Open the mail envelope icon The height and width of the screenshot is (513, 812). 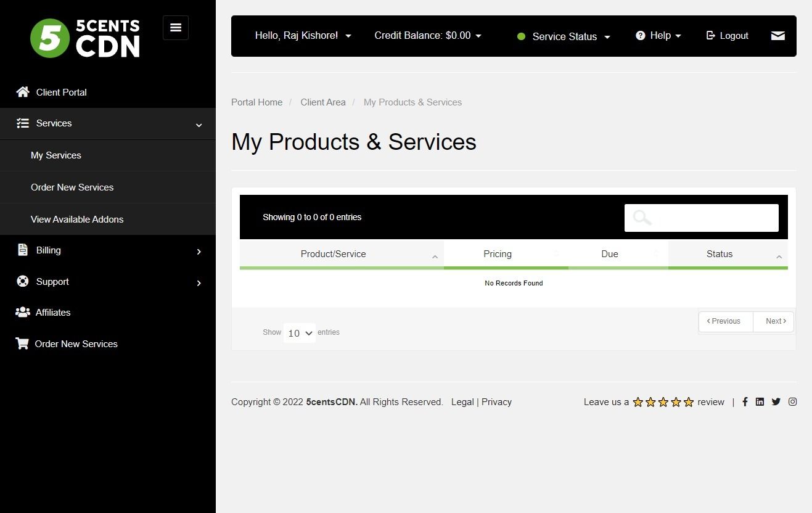[x=778, y=36]
